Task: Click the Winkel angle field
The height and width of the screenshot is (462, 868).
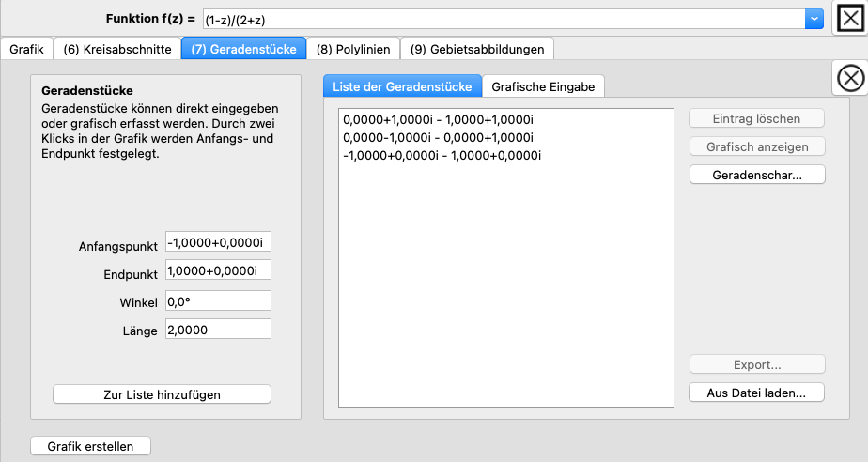Action: click(x=217, y=300)
